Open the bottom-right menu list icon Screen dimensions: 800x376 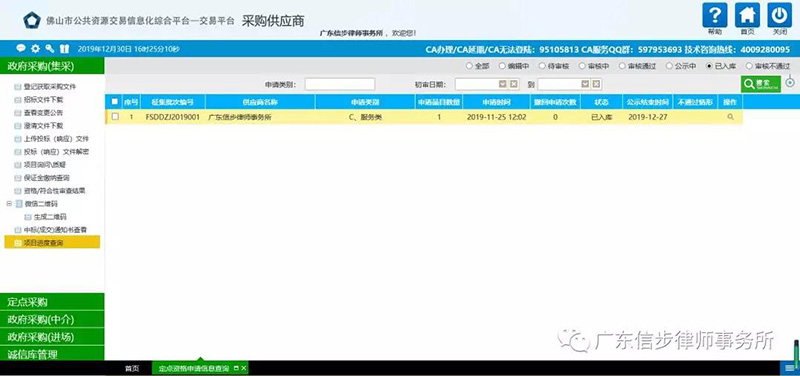[789, 368]
